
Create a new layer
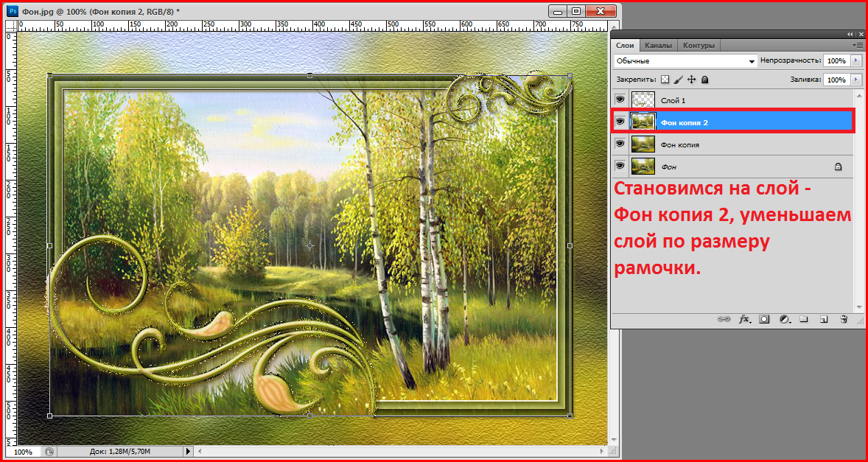tap(824, 319)
